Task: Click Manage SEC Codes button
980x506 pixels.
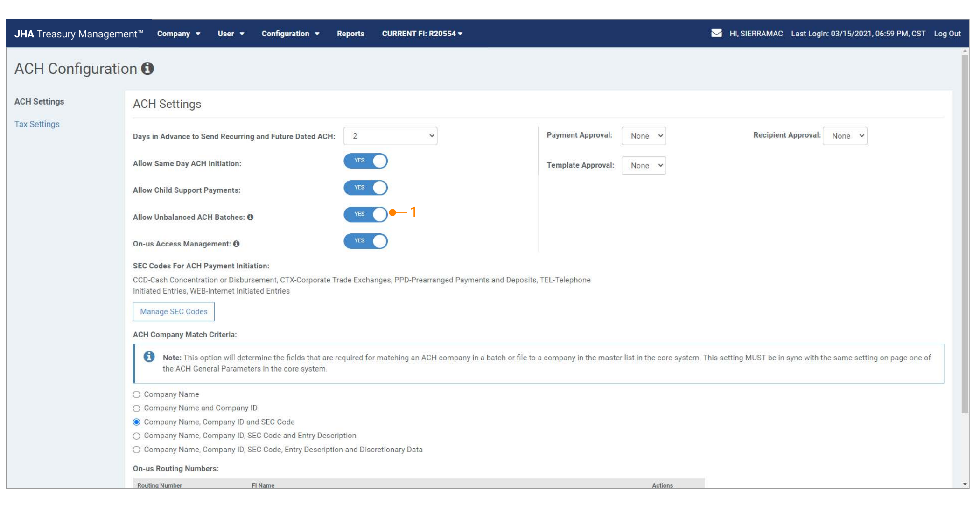Action: coord(174,311)
